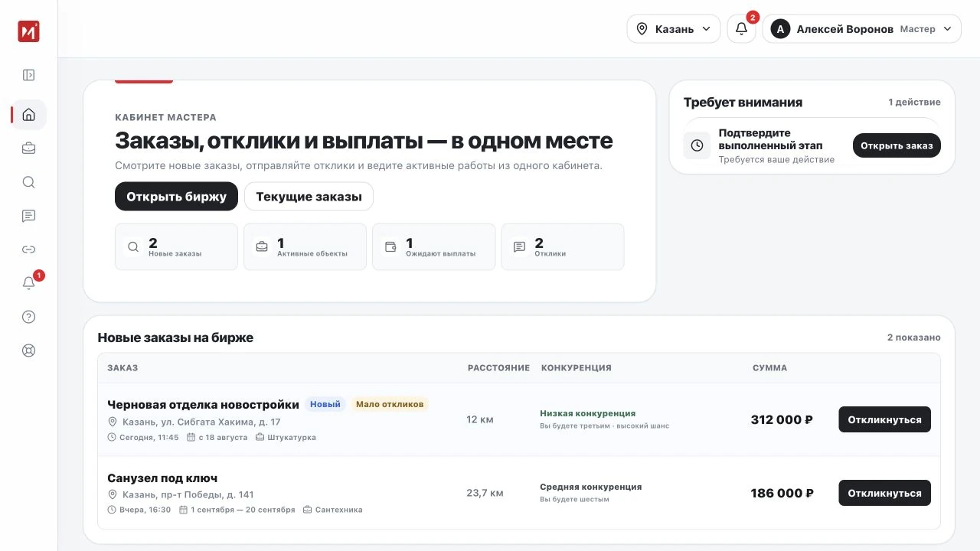980x551 pixels.
Task: Expand the Алексей Воронов profile menu
Action: tap(861, 29)
